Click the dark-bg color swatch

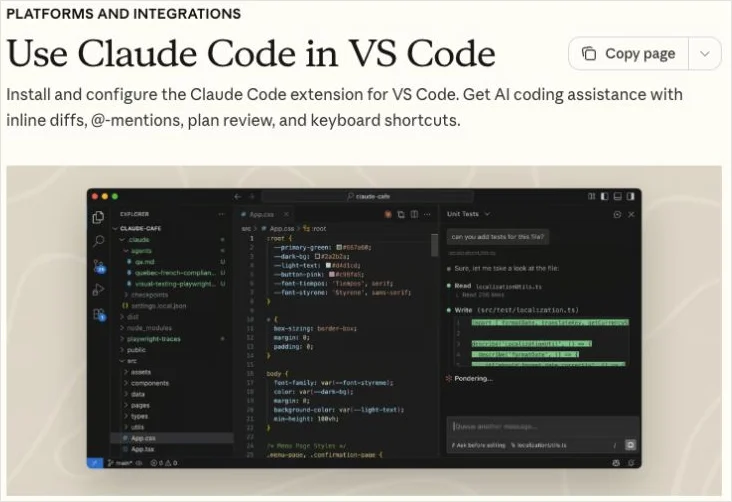[317, 256]
